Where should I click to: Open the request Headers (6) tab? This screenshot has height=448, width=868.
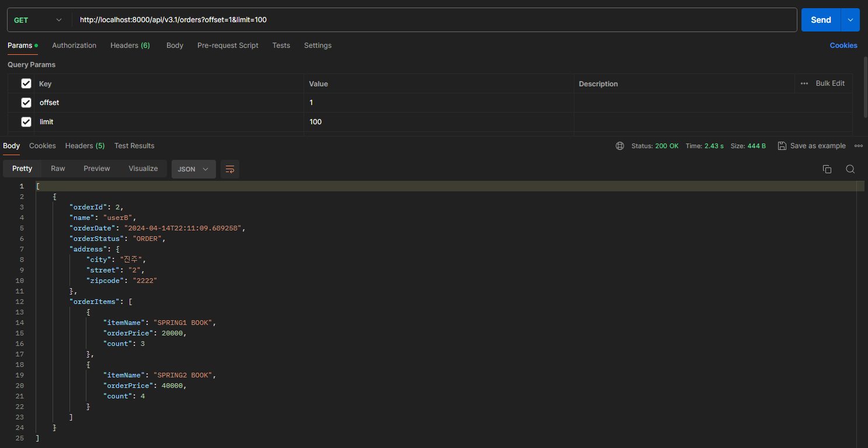(x=130, y=45)
